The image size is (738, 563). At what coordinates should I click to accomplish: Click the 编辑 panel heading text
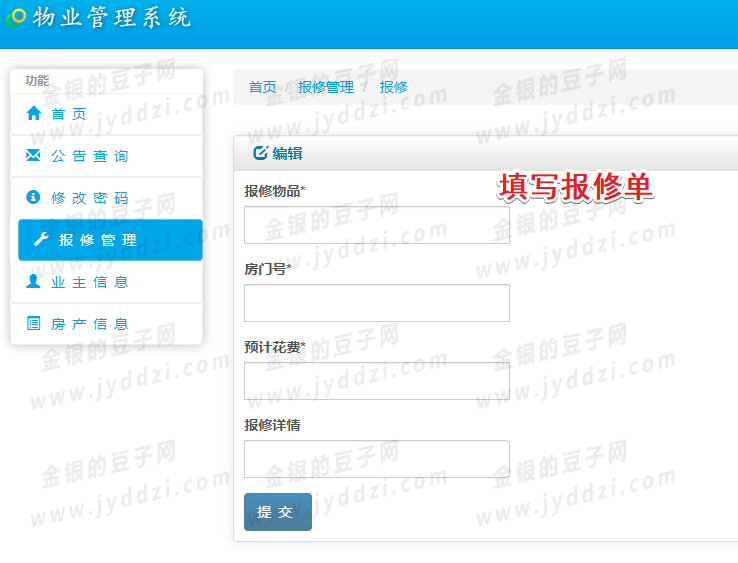pos(287,153)
